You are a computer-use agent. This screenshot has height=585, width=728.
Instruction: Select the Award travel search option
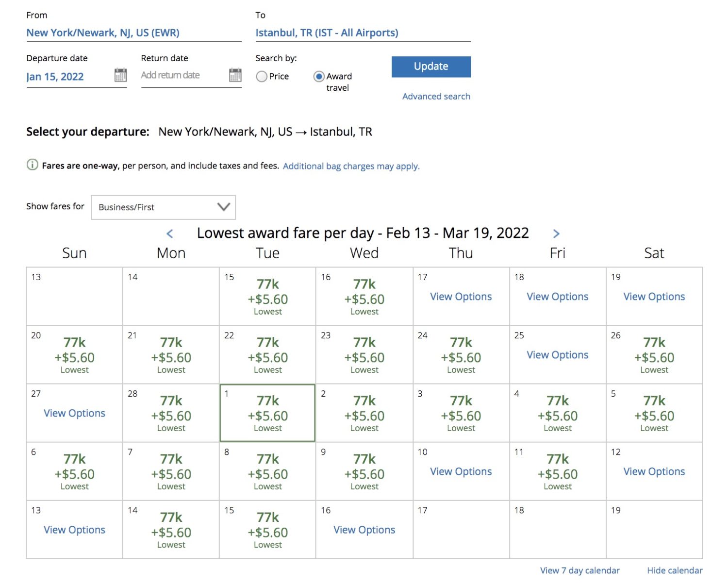tap(319, 76)
